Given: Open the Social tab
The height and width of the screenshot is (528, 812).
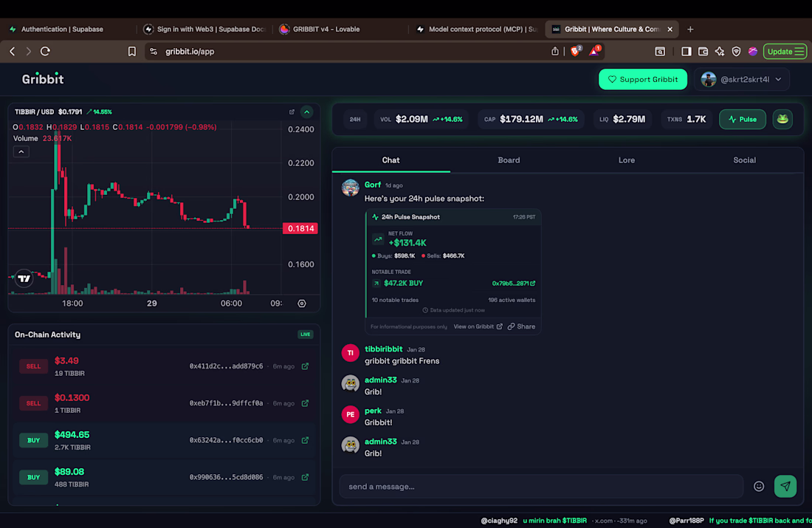Looking at the screenshot, I should point(744,160).
